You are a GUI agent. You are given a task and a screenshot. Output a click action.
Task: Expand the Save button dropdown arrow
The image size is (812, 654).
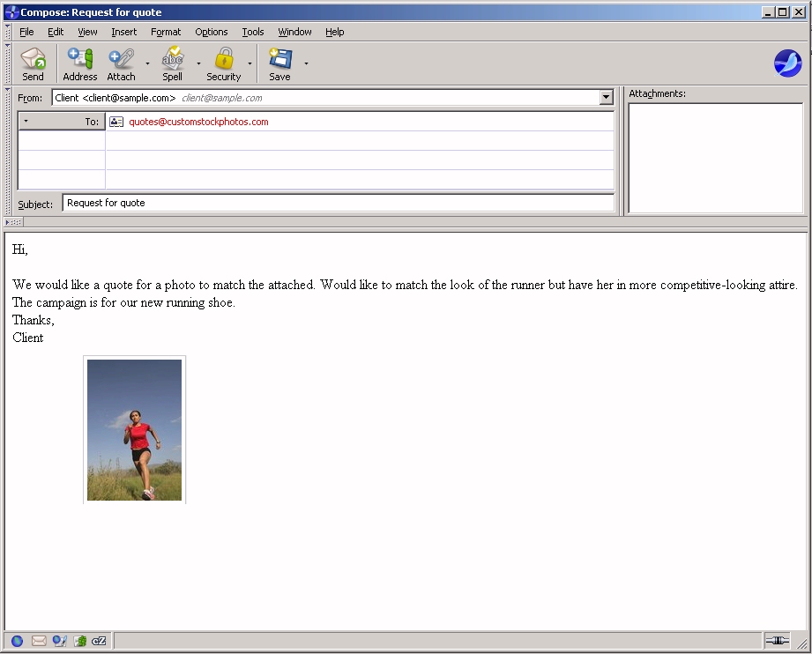(x=306, y=63)
